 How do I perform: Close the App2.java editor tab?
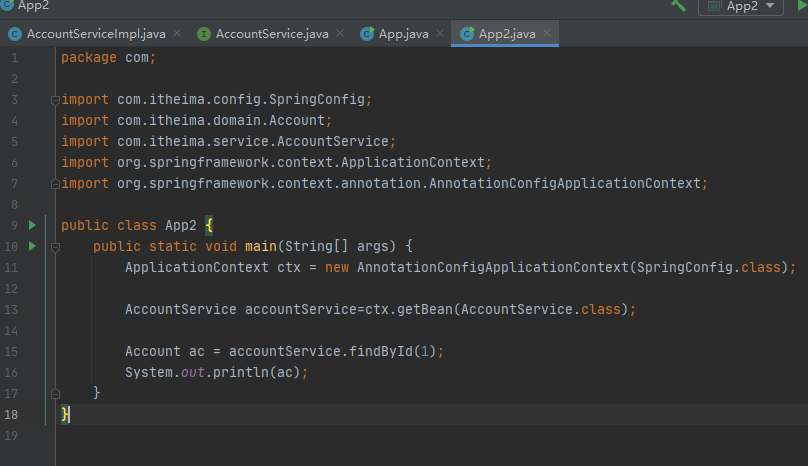click(547, 34)
